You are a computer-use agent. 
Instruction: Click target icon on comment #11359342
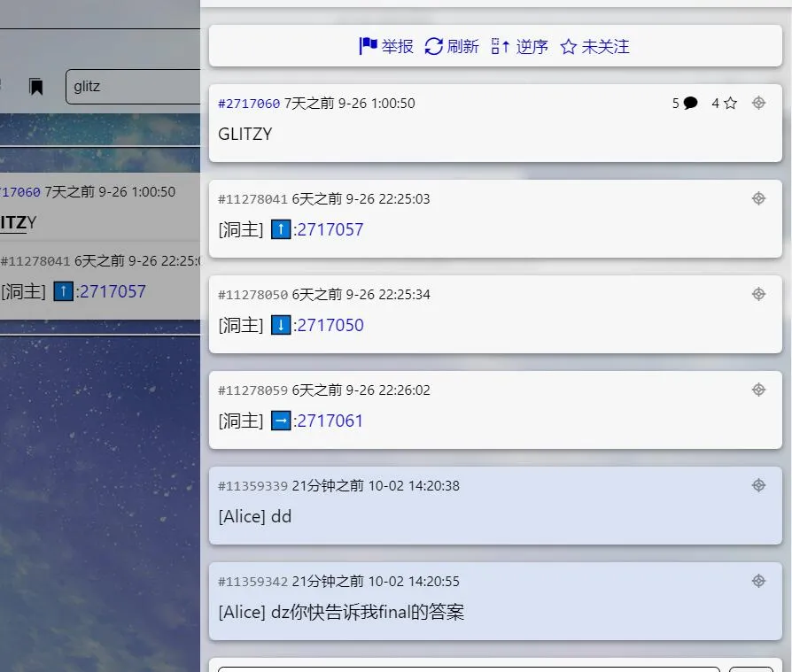click(x=758, y=581)
